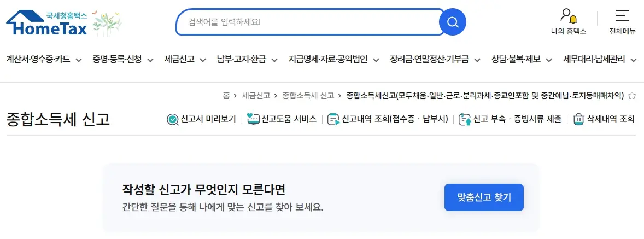
Task: Open the 납부·고지·환급 menu
Action: pos(242,60)
